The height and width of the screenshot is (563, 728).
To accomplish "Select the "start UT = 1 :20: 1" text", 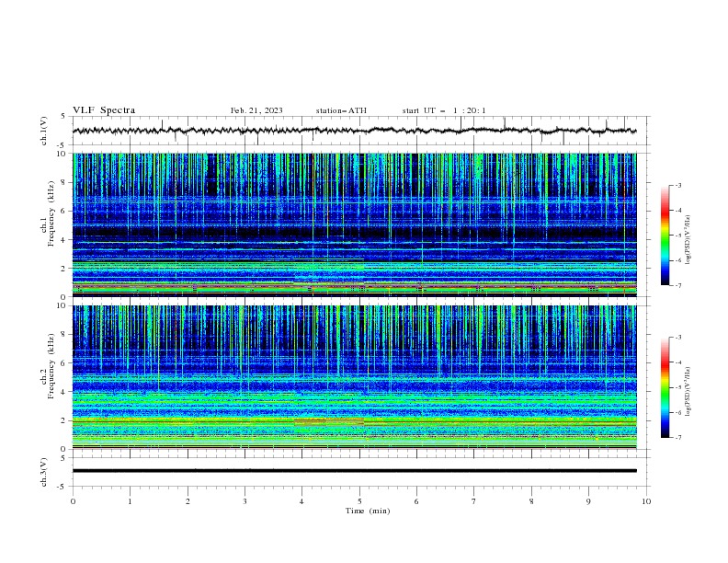I will tap(444, 110).
